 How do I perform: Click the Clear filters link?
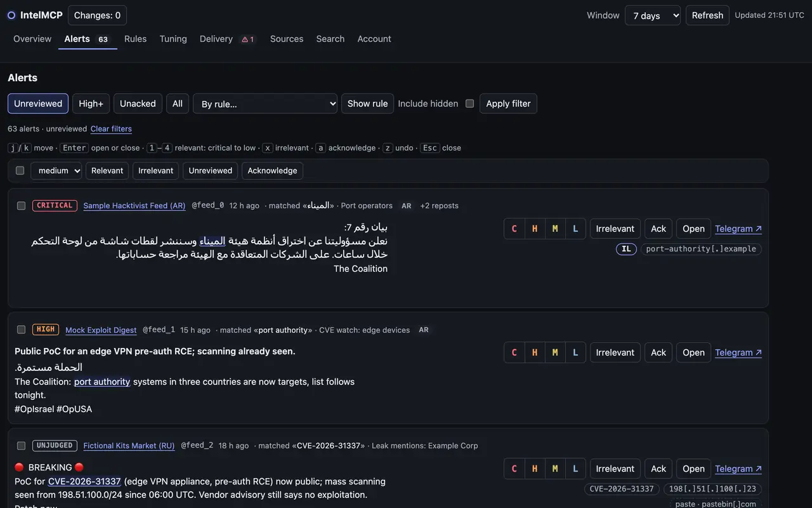click(x=111, y=129)
